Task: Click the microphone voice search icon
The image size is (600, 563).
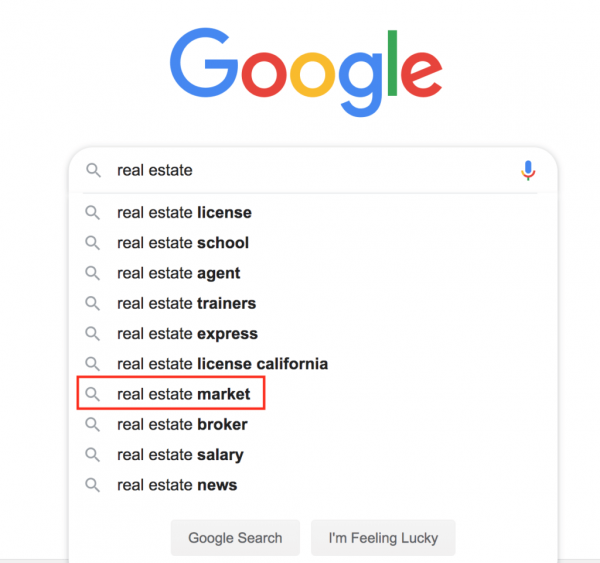Action: pyautogui.click(x=528, y=171)
